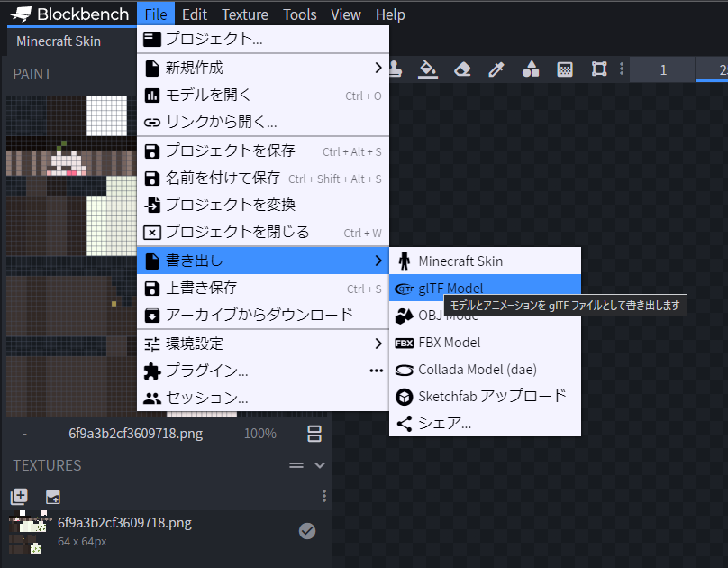Click the link icon beside リンクから開く
The width and height of the screenshot is (728, 568).
point(152,123)
